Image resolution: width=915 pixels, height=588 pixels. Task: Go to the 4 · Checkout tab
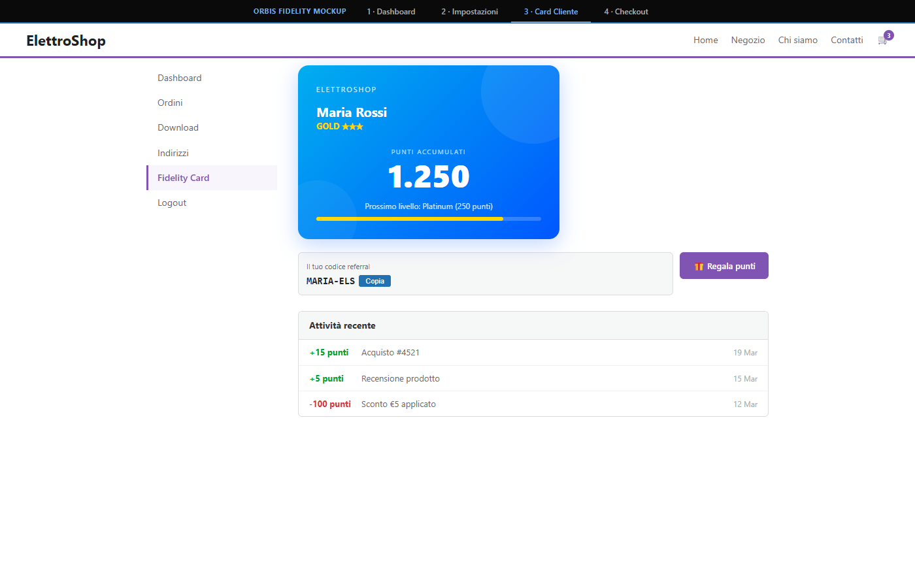click(626, 12)
